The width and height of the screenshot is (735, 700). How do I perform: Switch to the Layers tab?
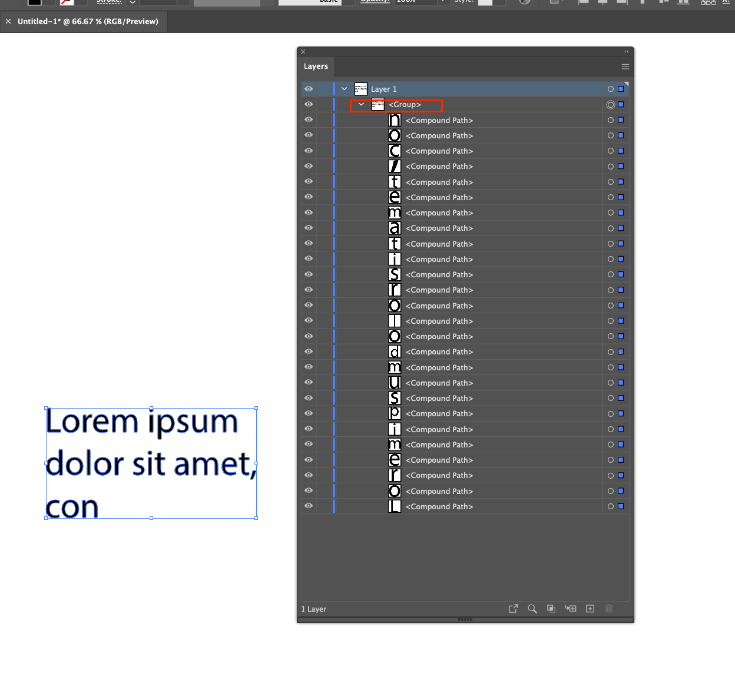coord(316,66)
